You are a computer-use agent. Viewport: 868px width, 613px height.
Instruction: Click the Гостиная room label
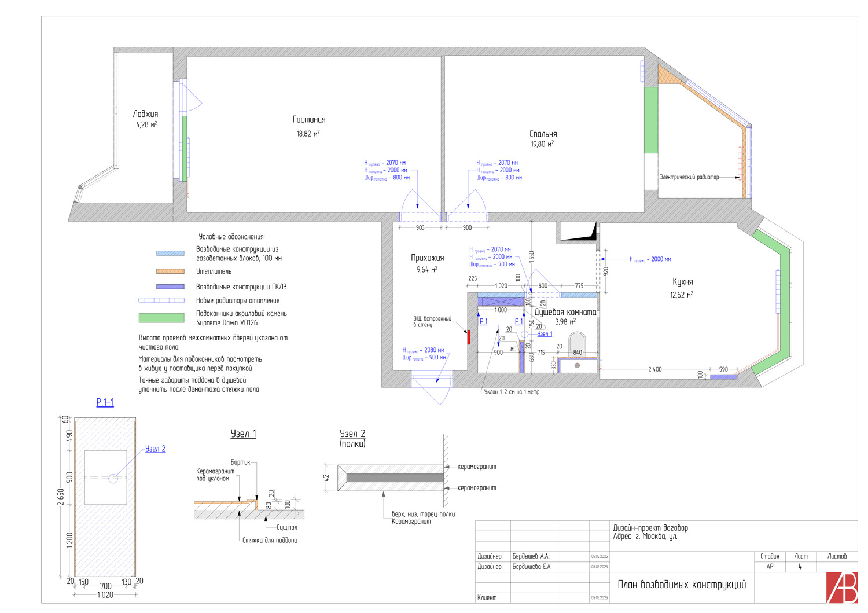[x=309, y=120]
